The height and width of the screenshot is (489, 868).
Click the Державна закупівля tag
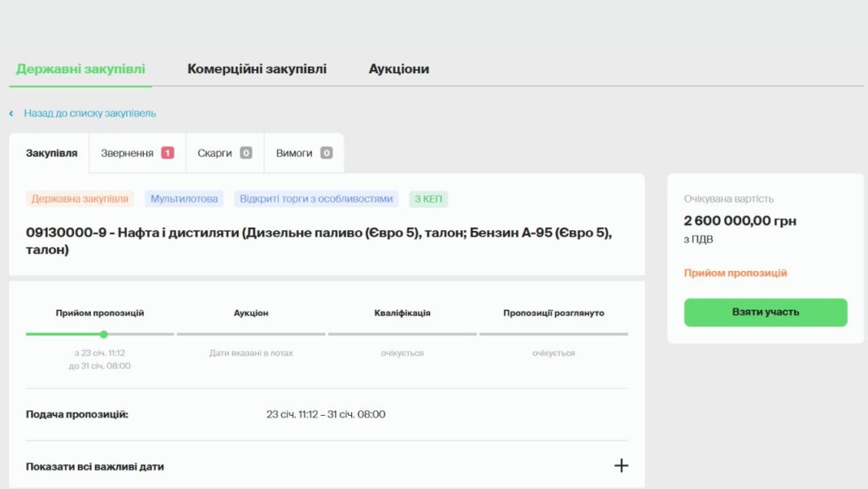(x=80, y=198)
